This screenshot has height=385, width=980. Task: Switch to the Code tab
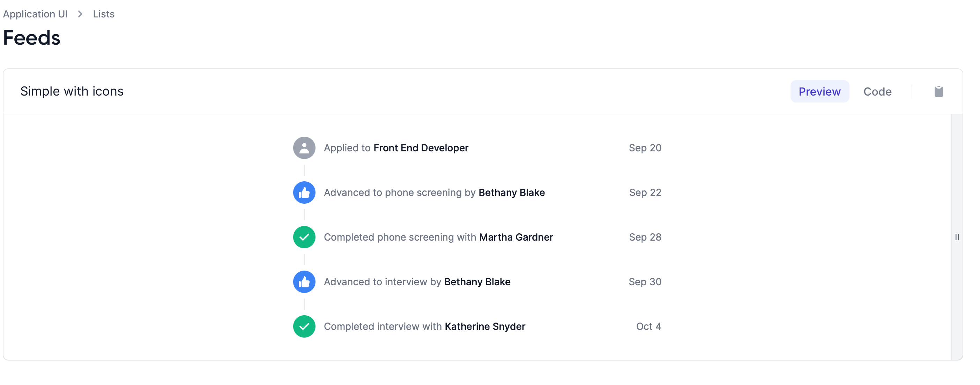tap(877, 91)
